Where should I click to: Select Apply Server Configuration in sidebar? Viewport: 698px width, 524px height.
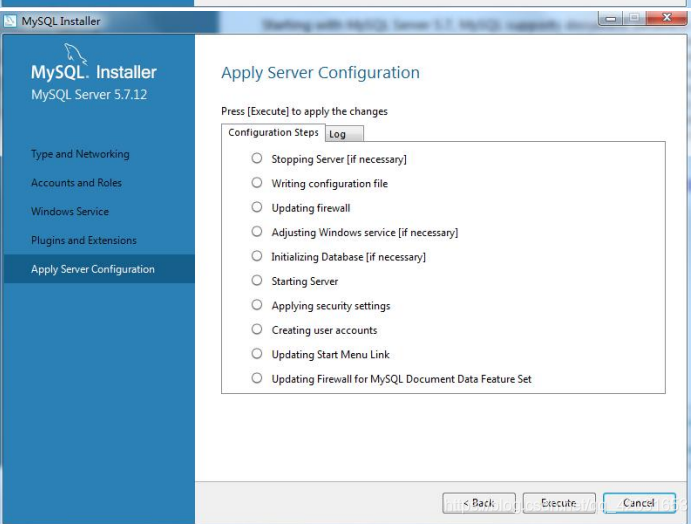point(99,269)
